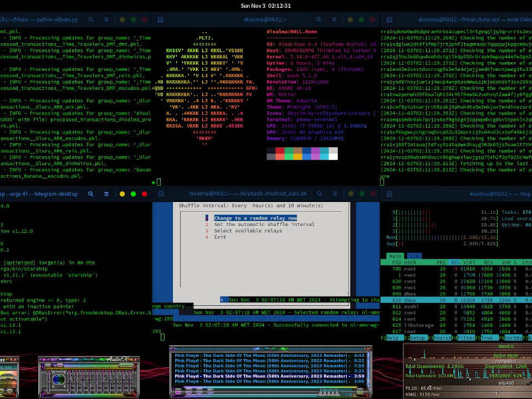Click the 'Total Uploaded' network stat
The height and width of the screenshot is (399, 532).
(x=429, y=376)
